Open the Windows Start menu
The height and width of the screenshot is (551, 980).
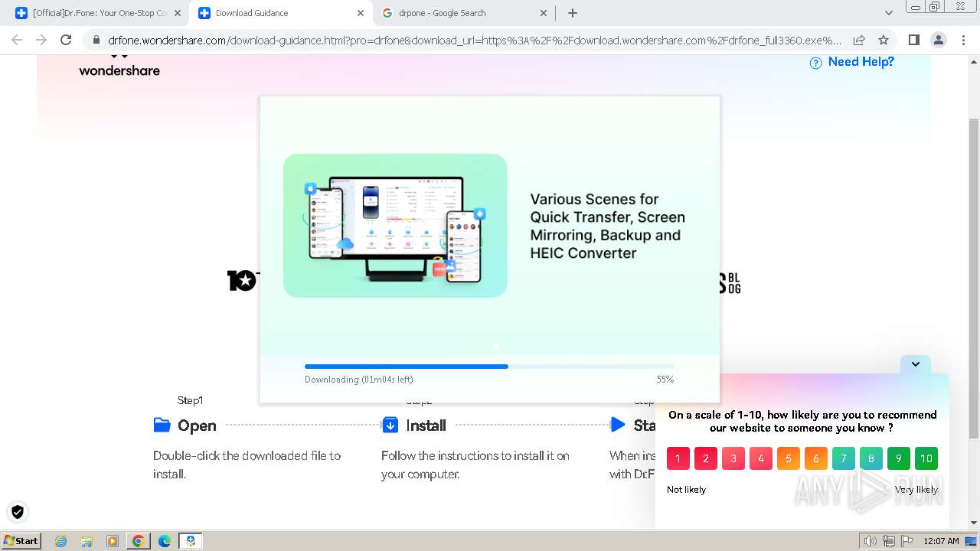(21, 540)
